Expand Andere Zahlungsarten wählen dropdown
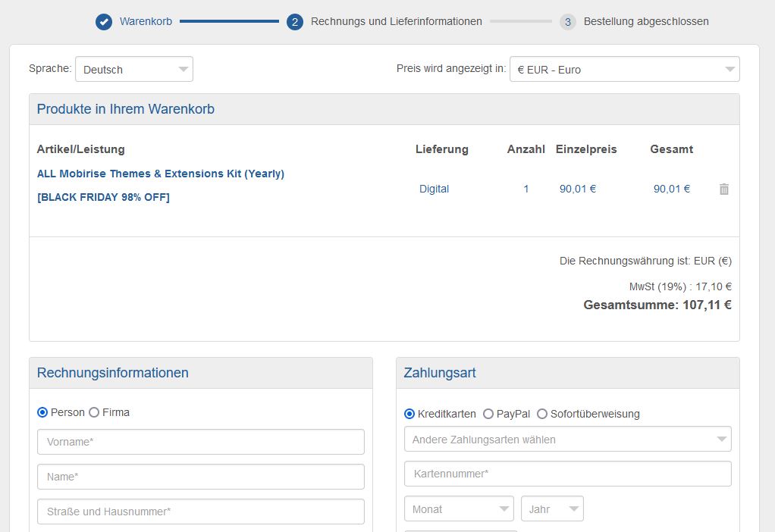Viewport: 775px width, 532px height. pos(567,439)
